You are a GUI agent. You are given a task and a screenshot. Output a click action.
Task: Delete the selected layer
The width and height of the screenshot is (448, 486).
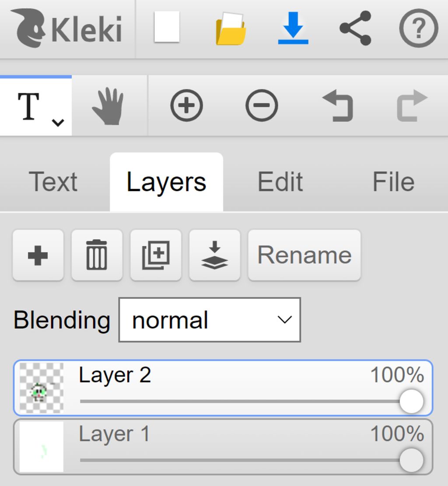click(97, 255)
